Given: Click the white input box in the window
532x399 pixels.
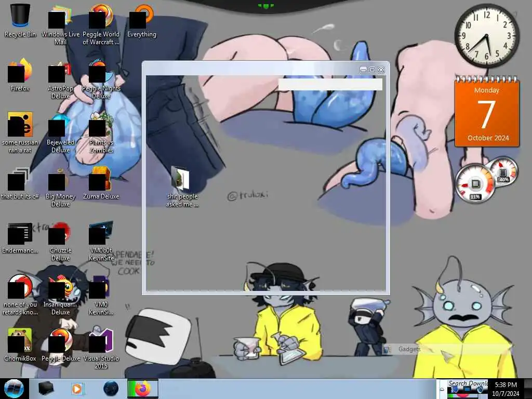Looking at the screenshot, I should 330,85.
